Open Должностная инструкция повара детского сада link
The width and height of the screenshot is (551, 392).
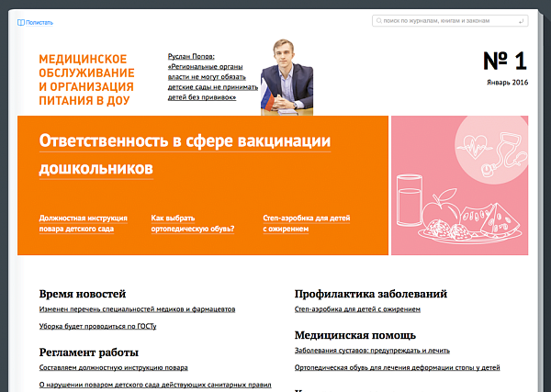(x=84, y=223)
